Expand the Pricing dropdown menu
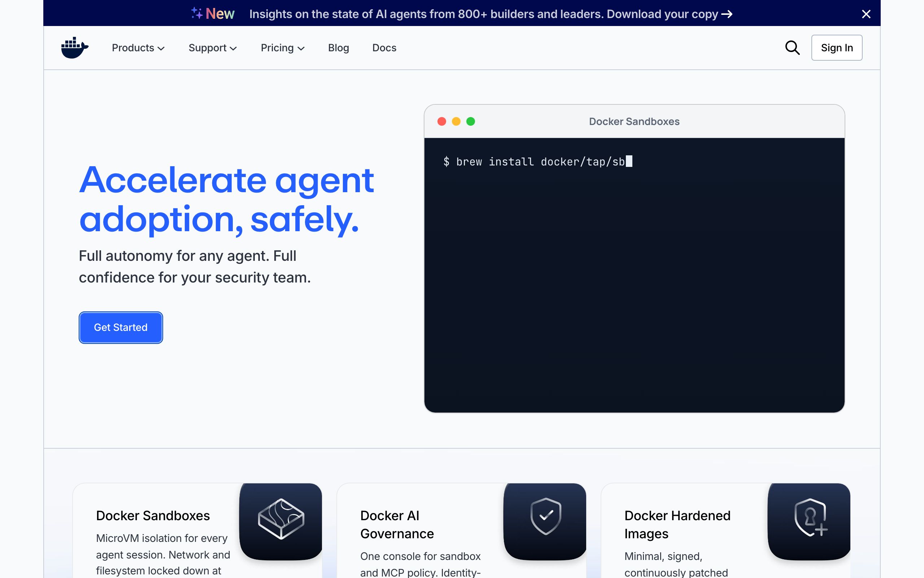 pos(283,48)
